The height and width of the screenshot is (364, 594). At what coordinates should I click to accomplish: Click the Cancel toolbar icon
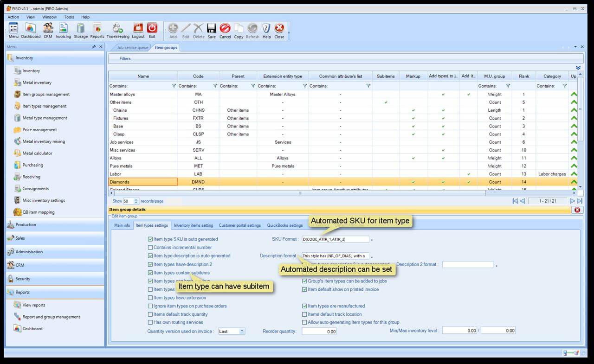[x=225, y=31]
